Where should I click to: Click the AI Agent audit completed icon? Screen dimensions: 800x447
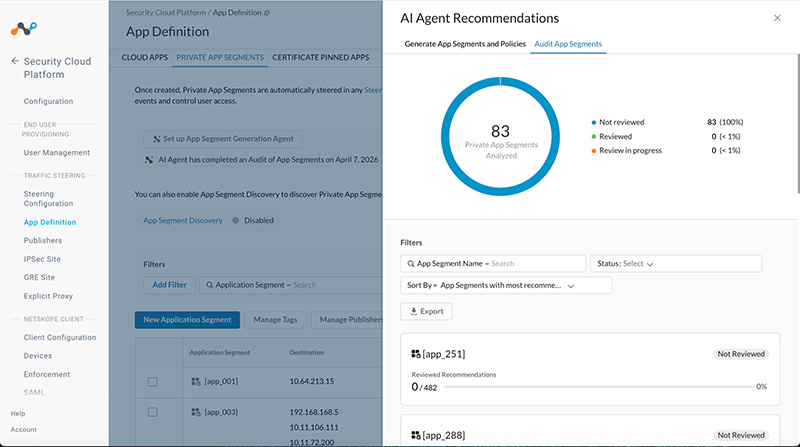148,160
